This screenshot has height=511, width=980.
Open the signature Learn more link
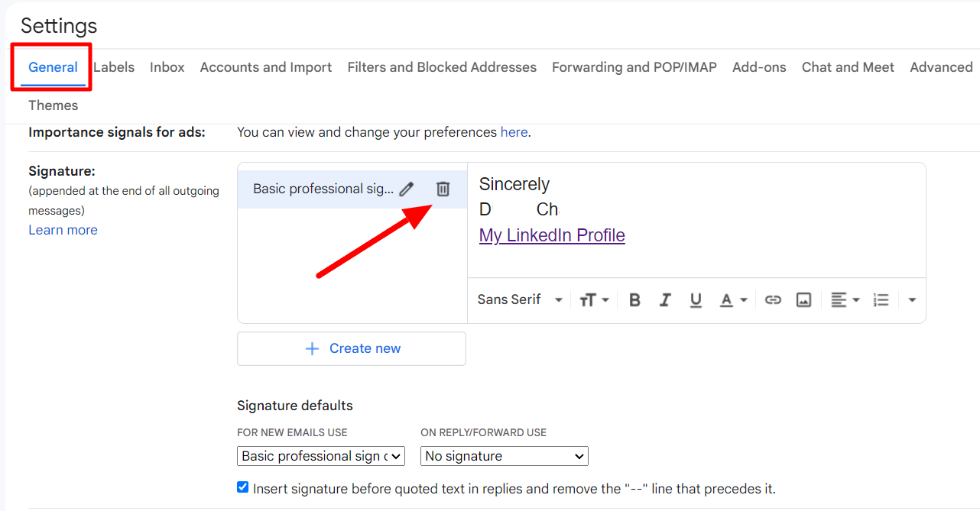point(63,230)
